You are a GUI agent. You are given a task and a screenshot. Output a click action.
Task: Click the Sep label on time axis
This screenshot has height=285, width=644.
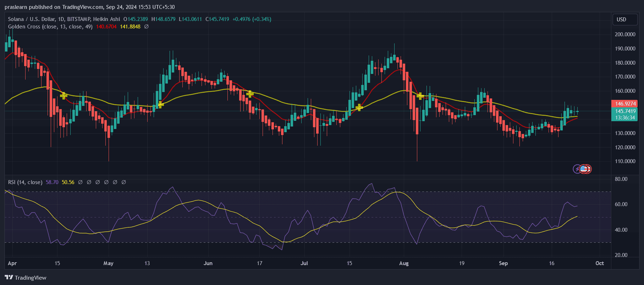coord(503,263)
